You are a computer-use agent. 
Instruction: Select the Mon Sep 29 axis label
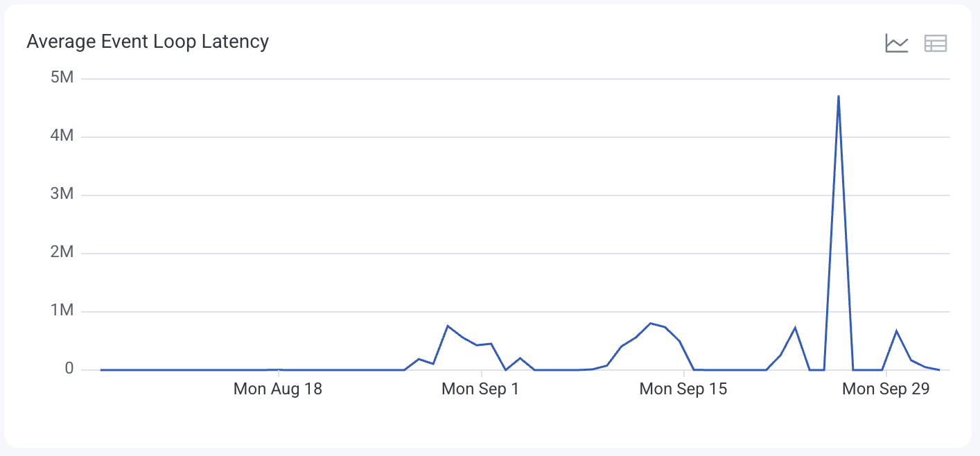point(886,389)
